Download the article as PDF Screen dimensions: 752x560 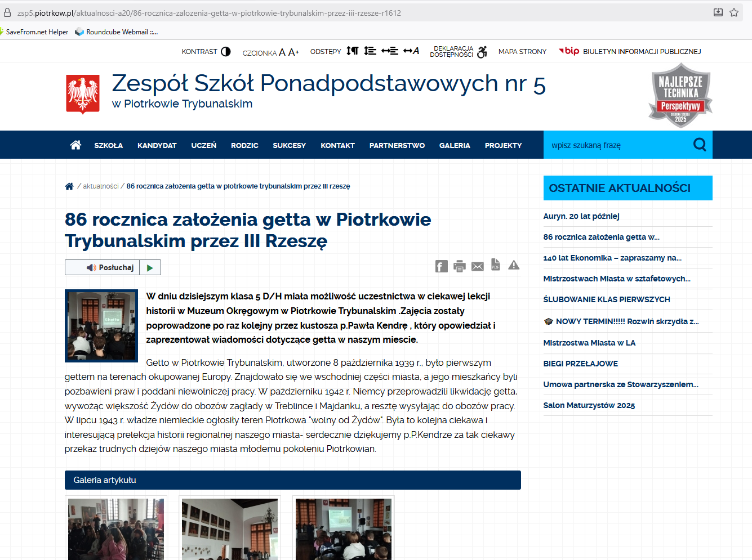(x=496, y=265)
